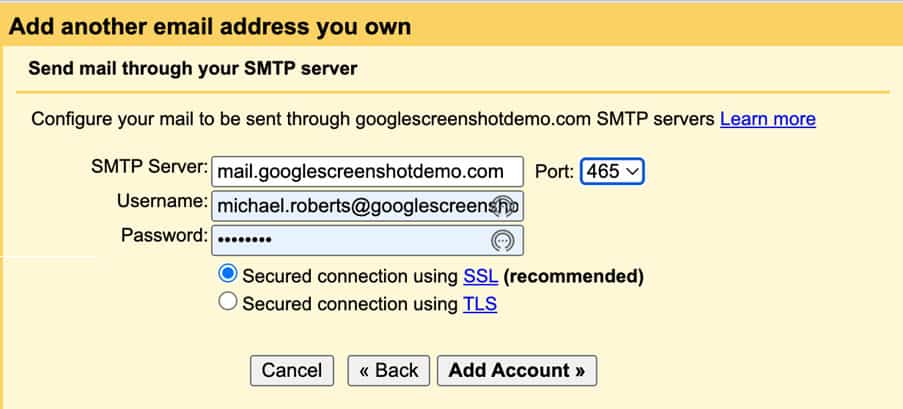Open the Learn more link
Image resolution: width=903 pixels, height=409 pixels.
tap(768, 119)
